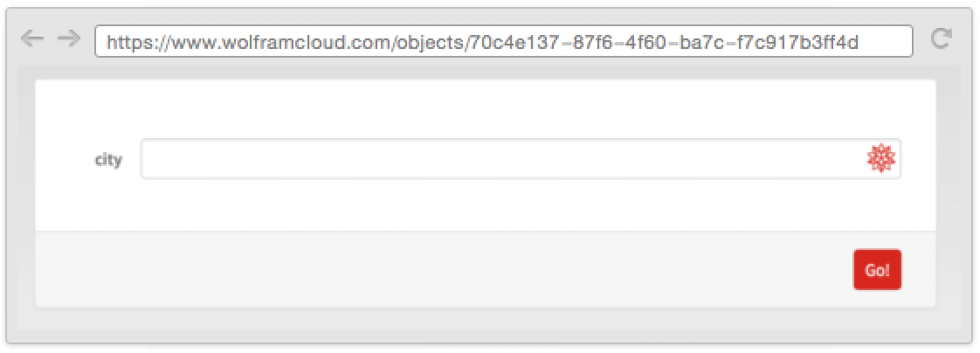Screen dimensions: 980x353
Task: Open interpreter hints via the spikey icon
Action: pos(880,159)
